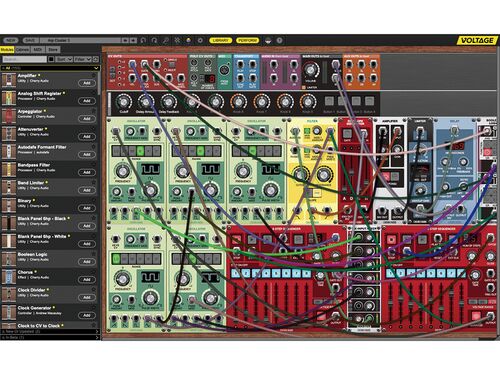
Task: Click the next preset arrow button
Action: [x=133, y=40]
